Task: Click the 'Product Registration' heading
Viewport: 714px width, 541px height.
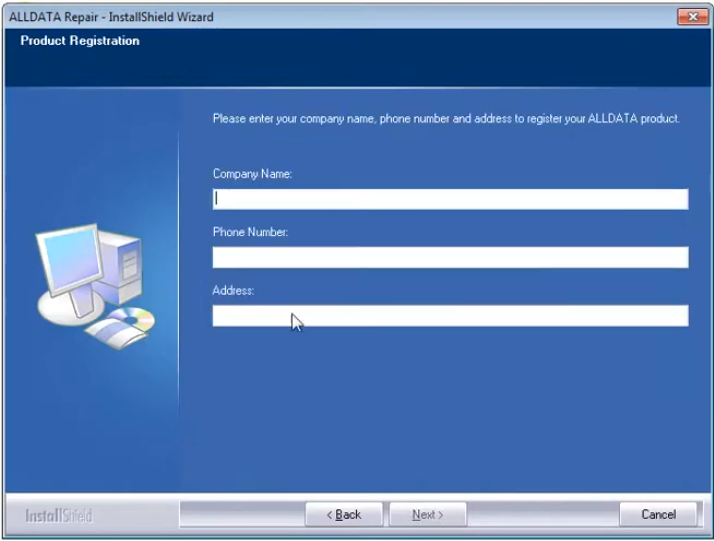Action: pyautogui.click(x=80, y=41)
